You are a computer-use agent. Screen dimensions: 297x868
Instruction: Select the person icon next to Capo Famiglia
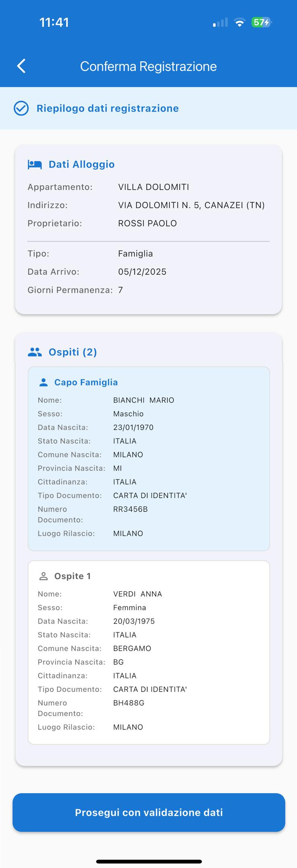pos(44,382)
